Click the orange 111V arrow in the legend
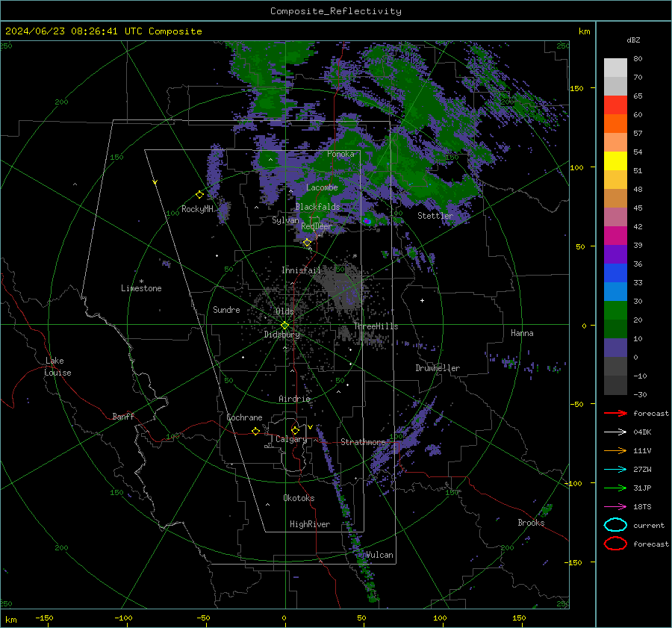 click(x=615, y=450)
